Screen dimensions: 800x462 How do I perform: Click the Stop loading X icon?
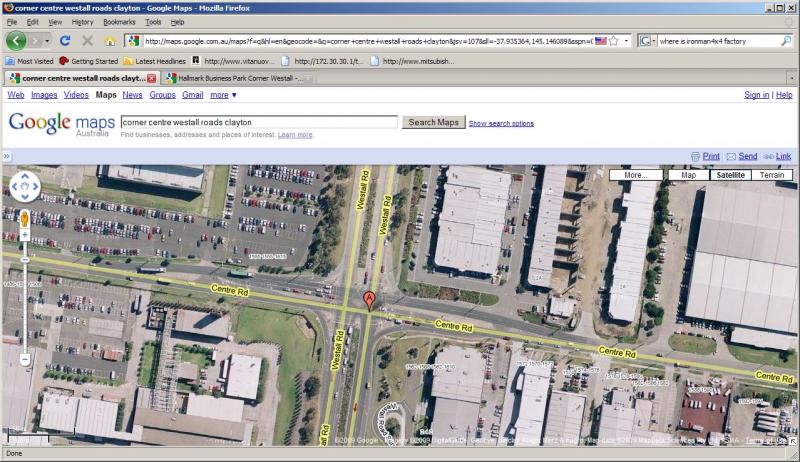(87, 41)
